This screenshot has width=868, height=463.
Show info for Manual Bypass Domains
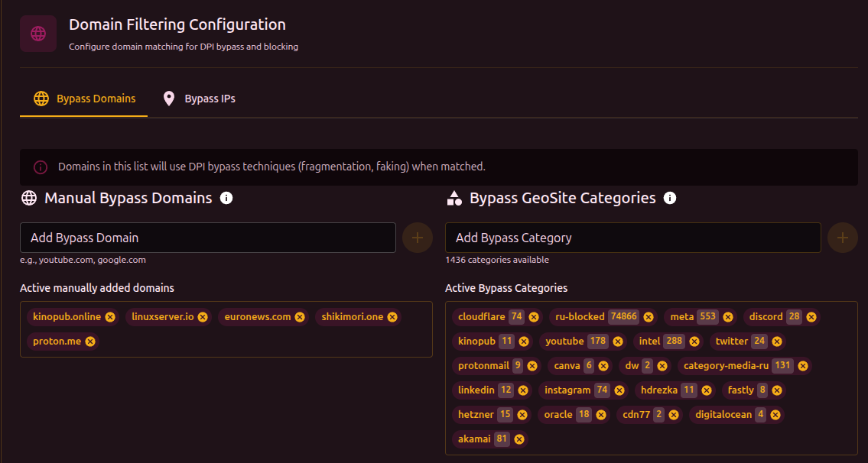[x=226, y=199]
